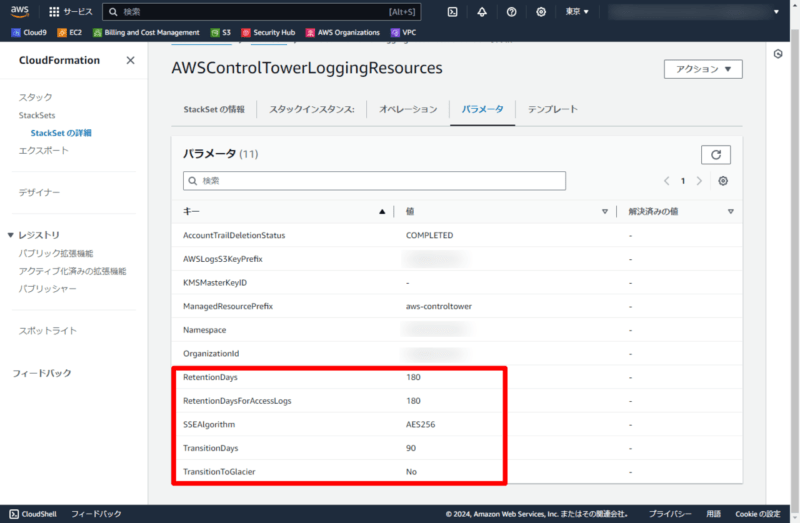Open StackSets in side navigation
Image resolution: width=800 pixels, height=523 pixels.
click(x=37, y=115)
